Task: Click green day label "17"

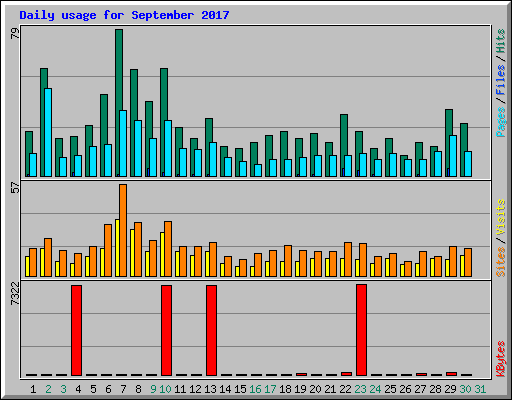Action: point(270,389)
